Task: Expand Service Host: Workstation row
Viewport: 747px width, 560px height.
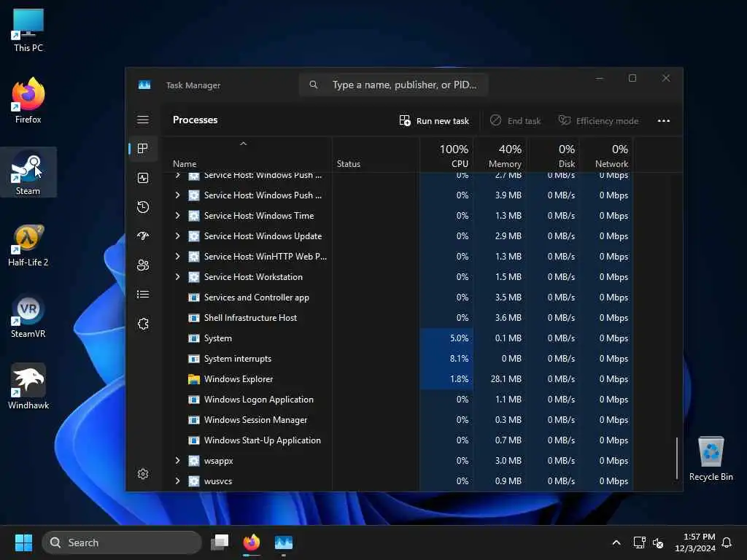Action: (x=177, y=276)
